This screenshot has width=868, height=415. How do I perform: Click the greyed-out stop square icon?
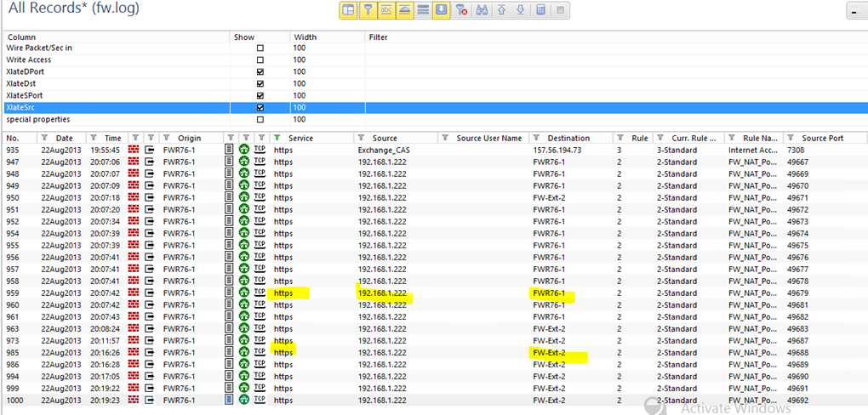560,10
